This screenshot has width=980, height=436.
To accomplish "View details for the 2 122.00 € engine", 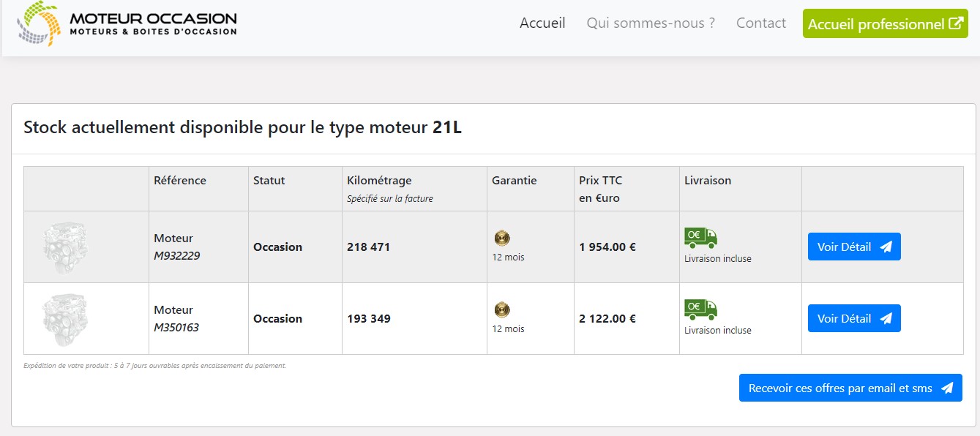I will point(853,319).
